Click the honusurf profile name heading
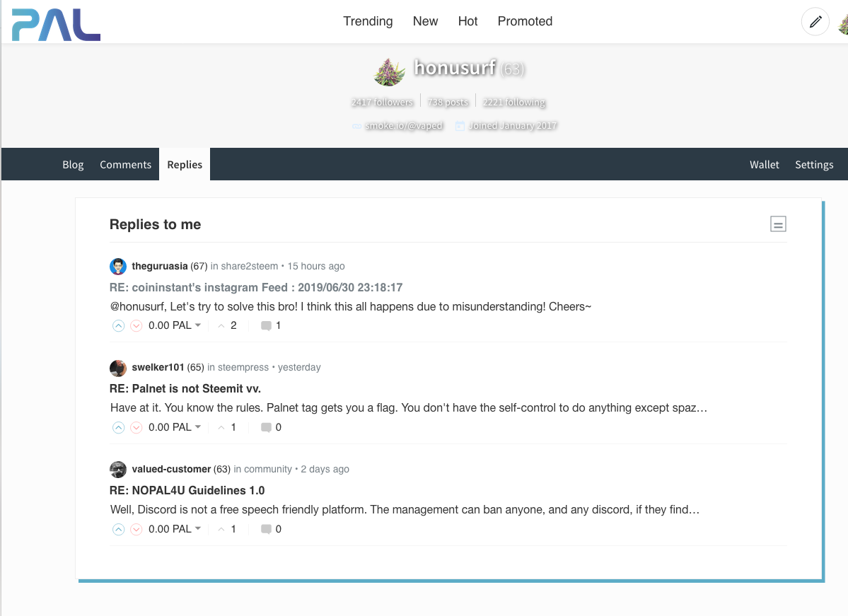848x616 pixels. pyautogui.click(x=454, y=68)
